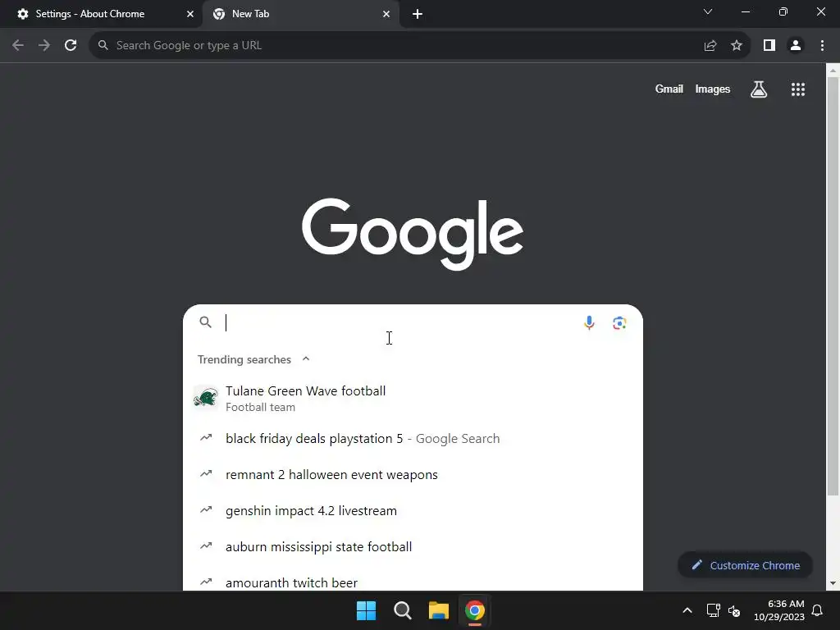The height and width of the screenshot is (630, 840).
Task: Open the tab search dropdown arrow
Action: click(708, 11)
